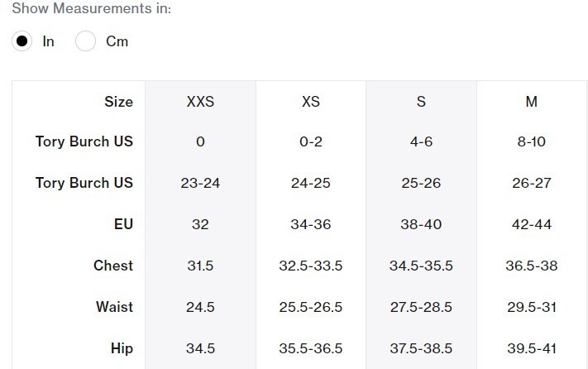Click the S size column header
This screenshot has height=369, width=588.
click(x=421, y=102)
